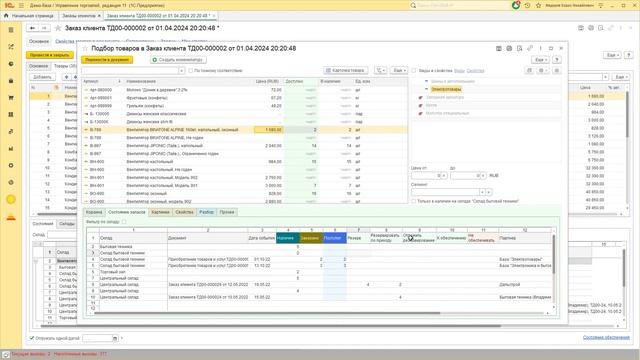Open the favorites star icon in title bar

[538, 5]
